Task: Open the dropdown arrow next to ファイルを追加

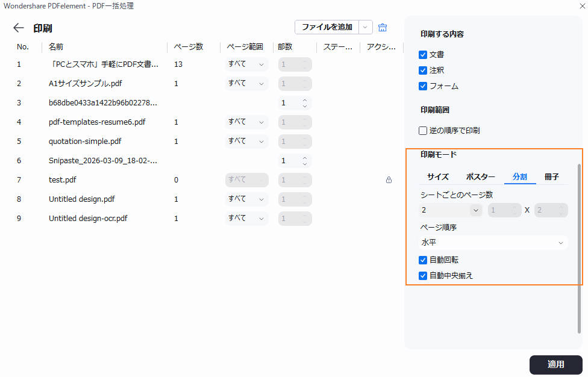Action: point(364,27)
